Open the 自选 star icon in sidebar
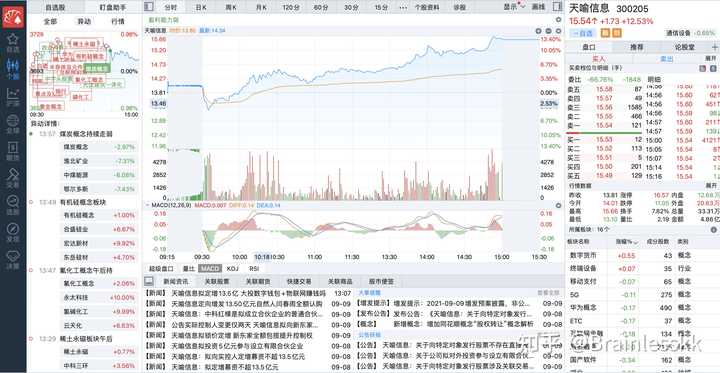This screenshot has height=373, width=720. tap(13, 40)
